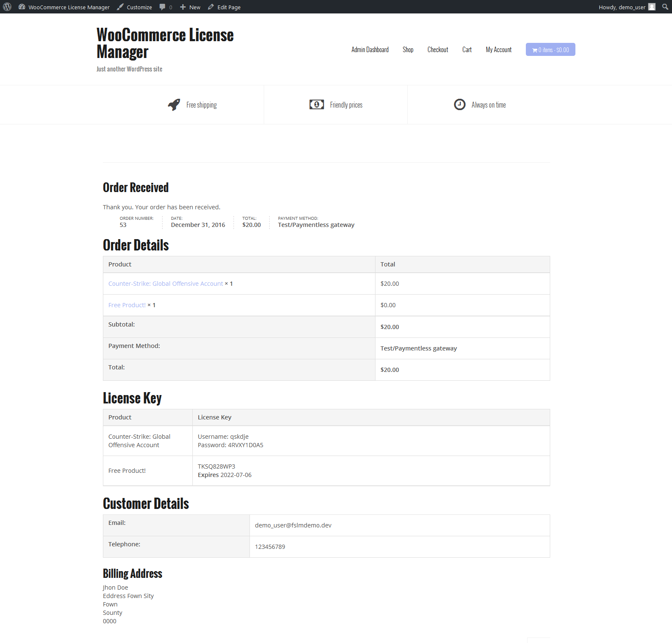
Task: Click the Thank you order received message
Action: click(x=162, y=207)
